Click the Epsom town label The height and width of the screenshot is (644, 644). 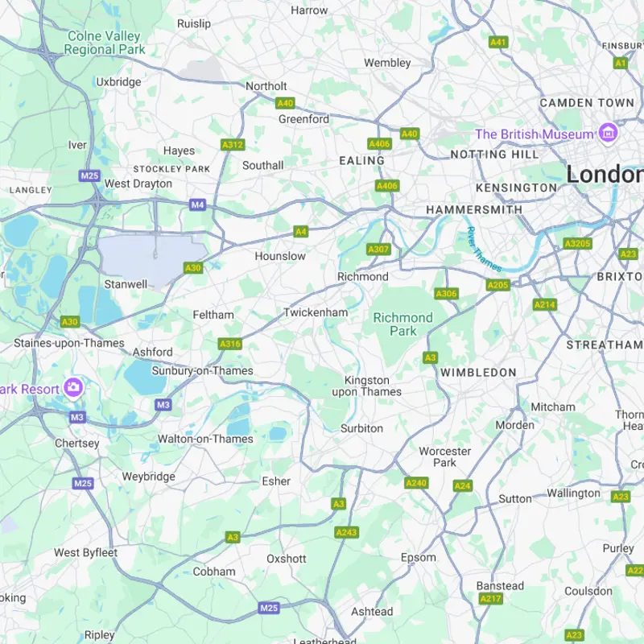click(418, 557)
